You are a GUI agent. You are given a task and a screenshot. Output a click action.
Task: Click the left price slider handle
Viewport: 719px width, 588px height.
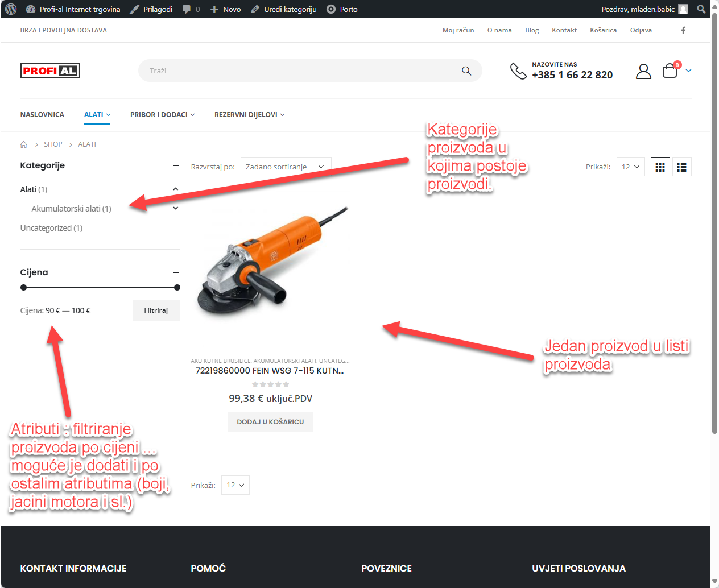coord(24,288)
